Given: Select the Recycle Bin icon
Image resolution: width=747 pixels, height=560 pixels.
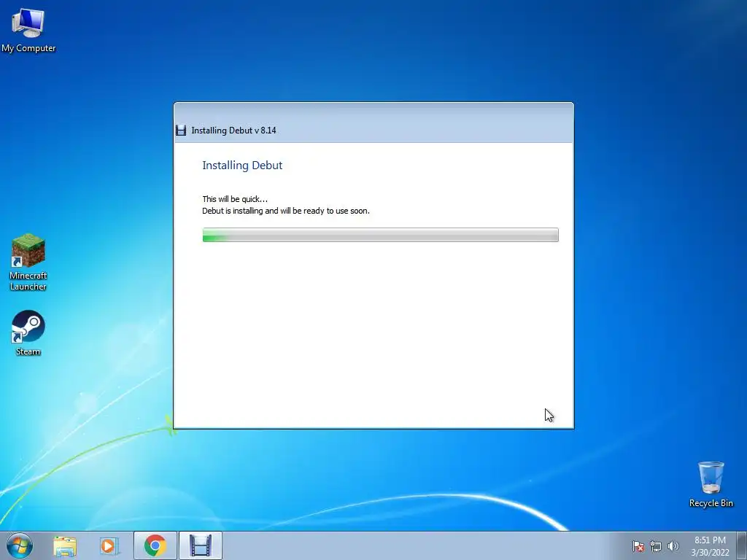Looking at the screenshot, I should point(711,484).
